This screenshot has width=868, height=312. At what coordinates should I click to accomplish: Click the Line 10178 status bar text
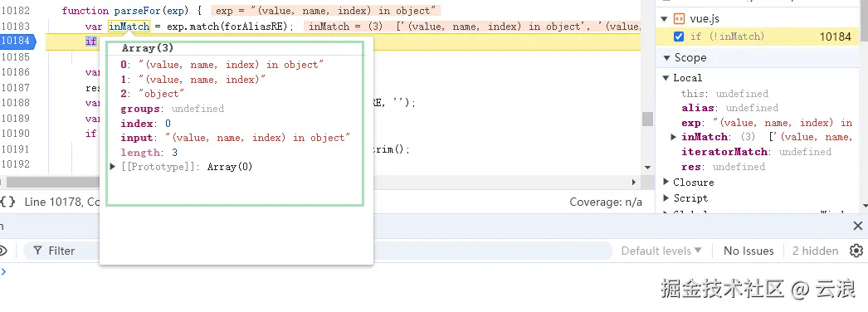pos(62,202)
